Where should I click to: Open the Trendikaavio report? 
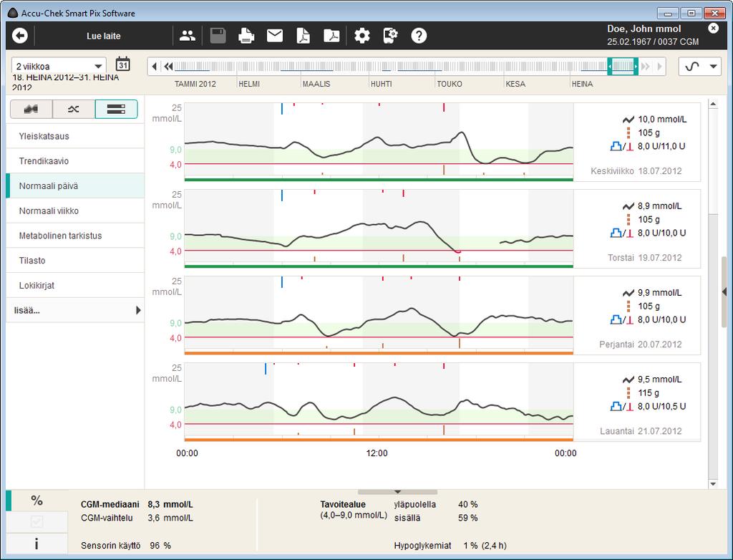(x=74, y=161)
